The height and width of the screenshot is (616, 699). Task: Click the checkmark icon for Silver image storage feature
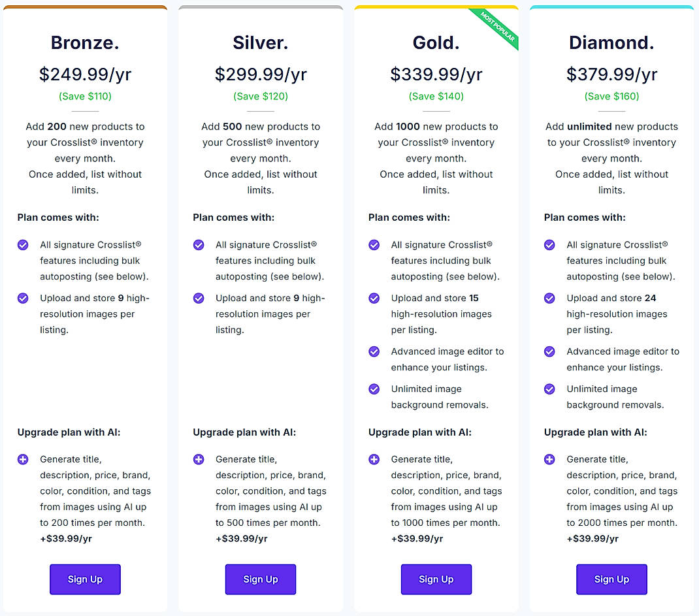(x=198, y=298)
